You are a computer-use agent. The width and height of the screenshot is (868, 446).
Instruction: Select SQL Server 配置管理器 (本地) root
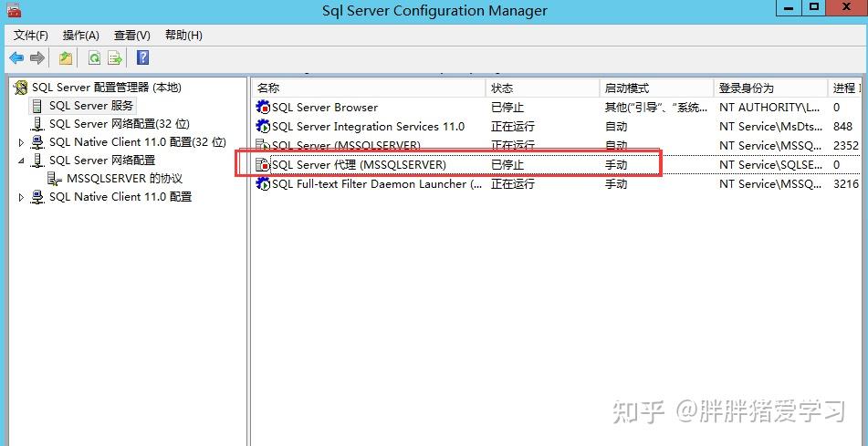pos(107,88)
